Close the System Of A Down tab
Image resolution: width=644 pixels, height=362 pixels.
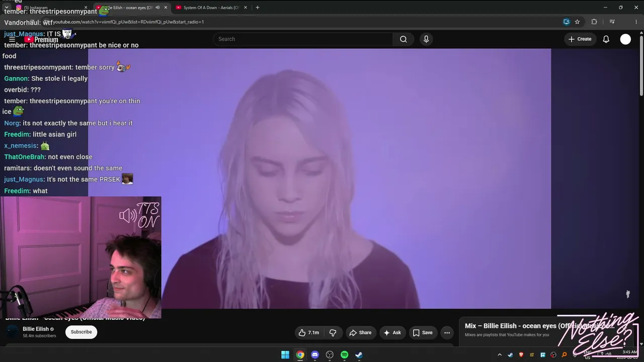246,8
